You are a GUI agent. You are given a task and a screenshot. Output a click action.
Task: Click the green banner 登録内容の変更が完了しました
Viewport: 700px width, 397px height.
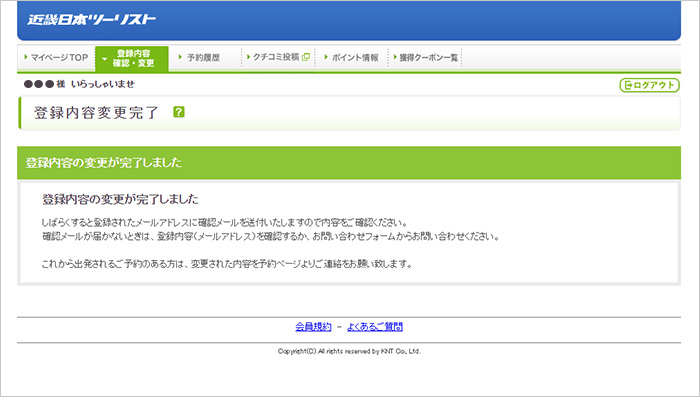point(349,163)
